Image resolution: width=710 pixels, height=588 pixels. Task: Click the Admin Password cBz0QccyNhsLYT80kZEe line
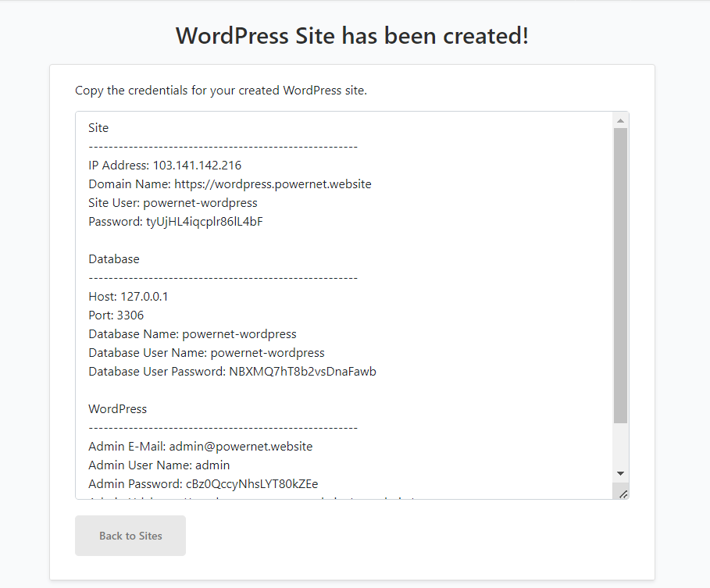203,484
